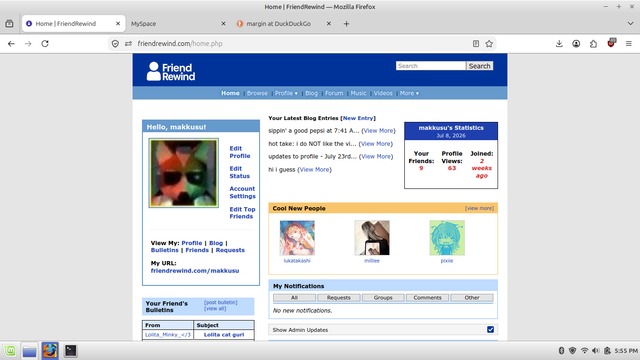
Task: Open Videos in the navigation bar
Action: [383, 93]
